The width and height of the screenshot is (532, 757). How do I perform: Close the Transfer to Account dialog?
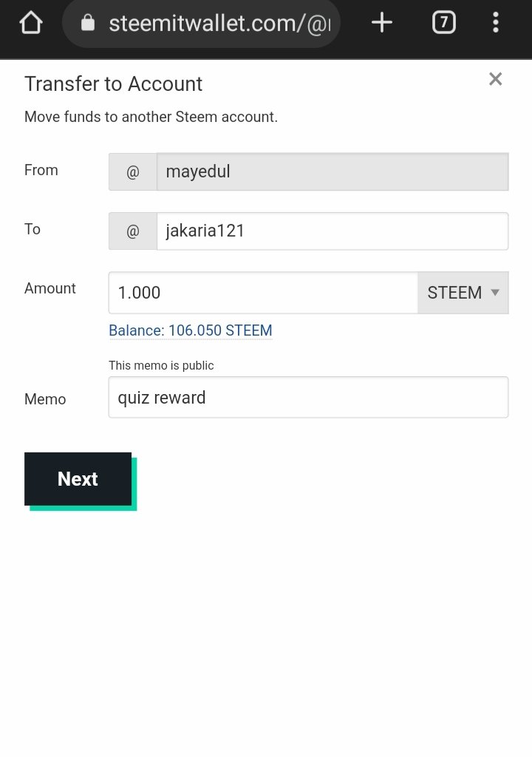(x=495, y=79)
